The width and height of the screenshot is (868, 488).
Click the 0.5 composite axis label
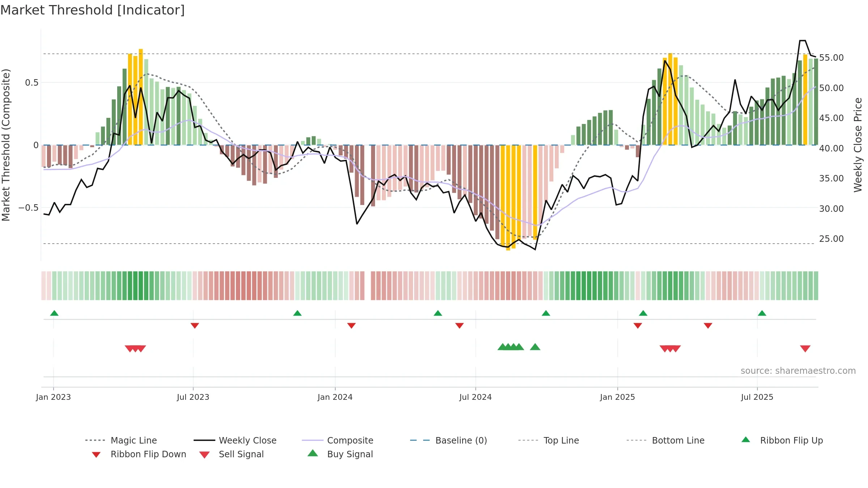(x=31, y=83)
